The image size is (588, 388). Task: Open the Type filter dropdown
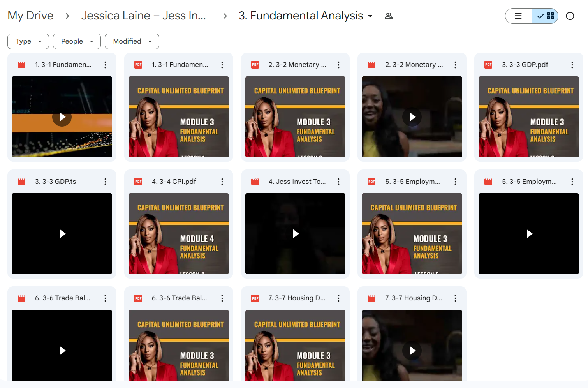pos(28,41)
